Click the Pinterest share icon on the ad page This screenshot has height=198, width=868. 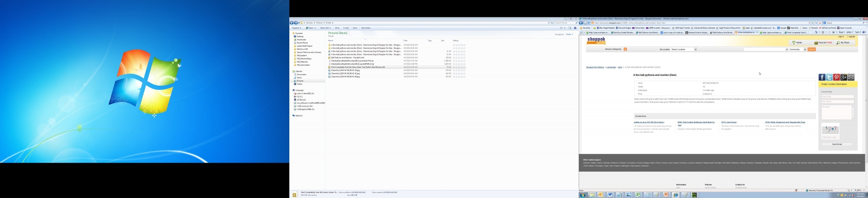tap(836, 77)
